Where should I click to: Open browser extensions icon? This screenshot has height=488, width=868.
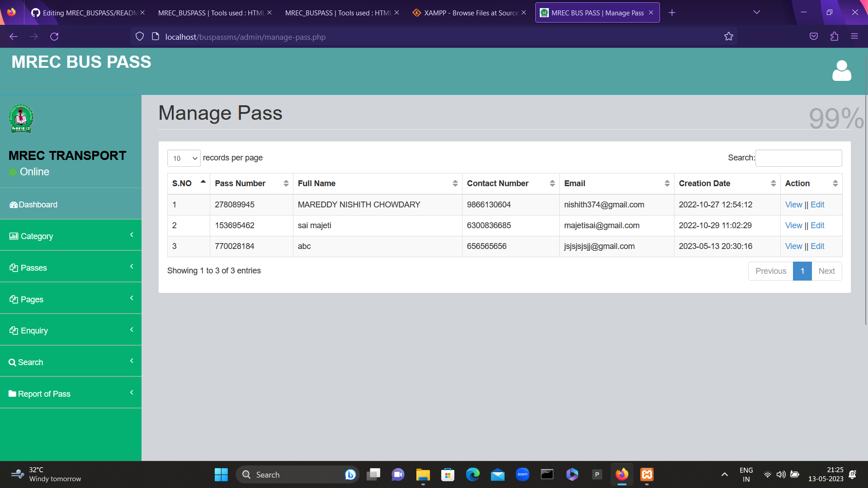point(834,37)
